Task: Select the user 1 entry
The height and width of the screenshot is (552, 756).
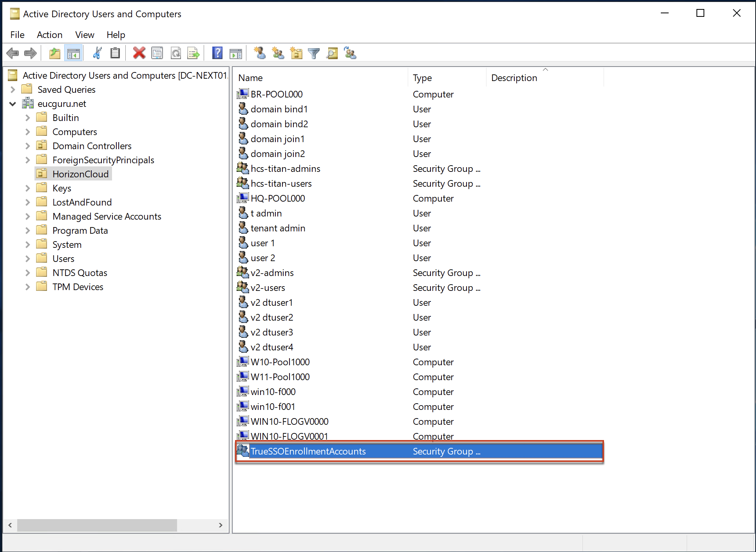Action: [x=262, y=243]
